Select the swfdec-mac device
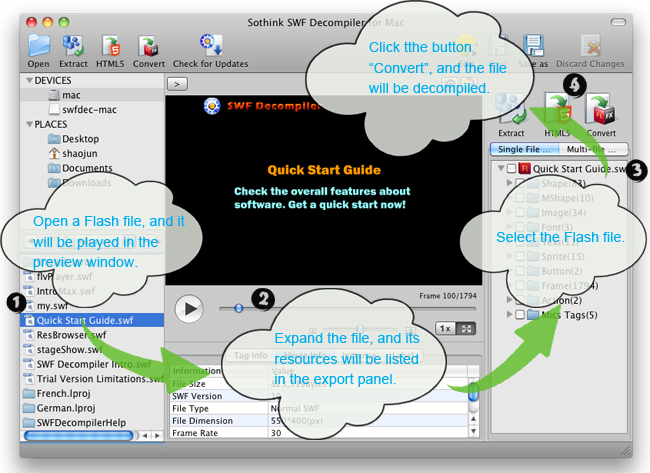 [x=92, y=109]
